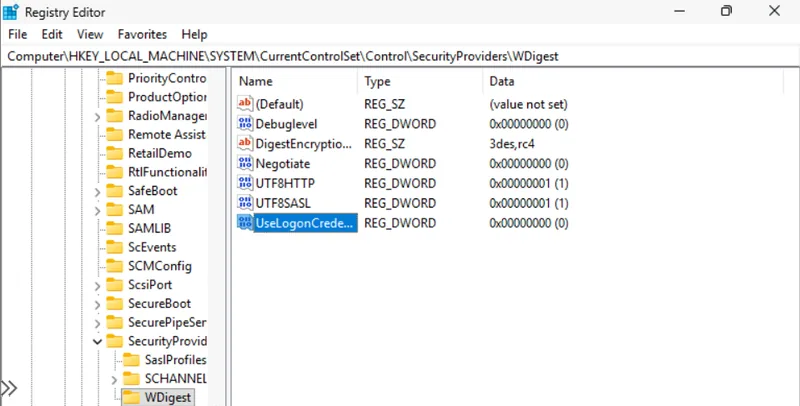The width and height of the screenshot is (800, 406).
Task: Select the UseLogonCredential DWORD icon
Action: [x=245, y=222]
